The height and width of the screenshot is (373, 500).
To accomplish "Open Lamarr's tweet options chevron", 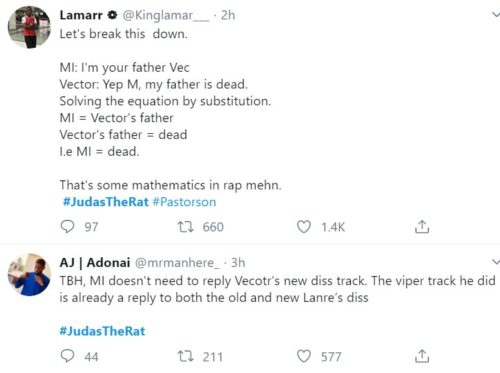I will pyautogui.click(x=496, y=15).
